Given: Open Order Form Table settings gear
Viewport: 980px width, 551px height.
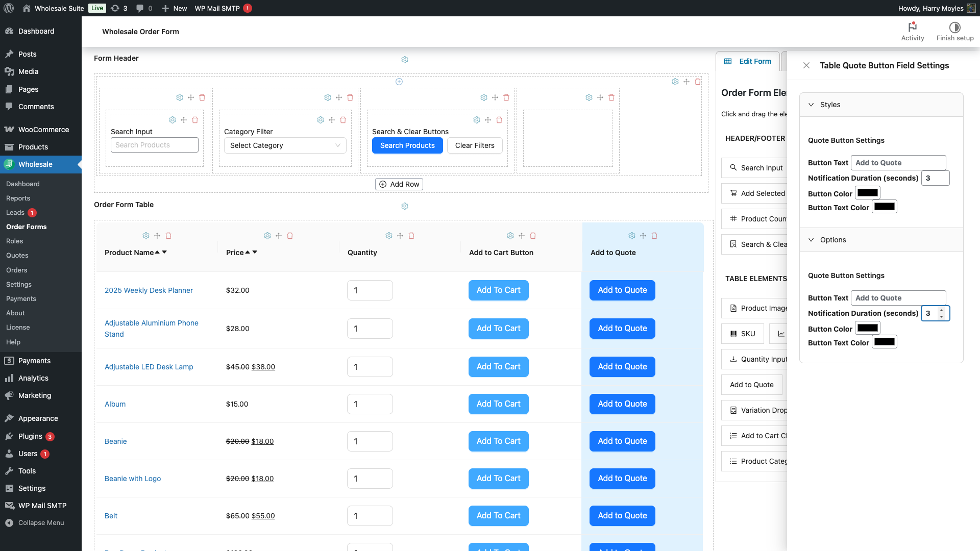Looking at the screenshot, I should (405, 206).
